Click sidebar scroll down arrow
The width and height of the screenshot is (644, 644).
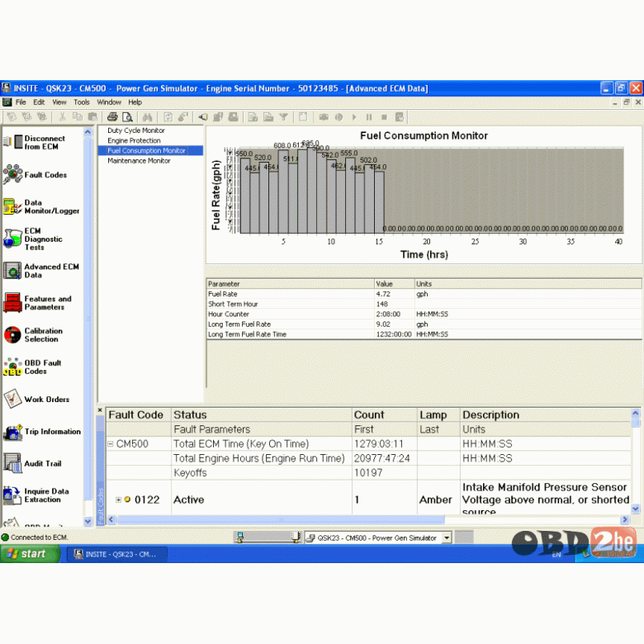coord(88,521)
